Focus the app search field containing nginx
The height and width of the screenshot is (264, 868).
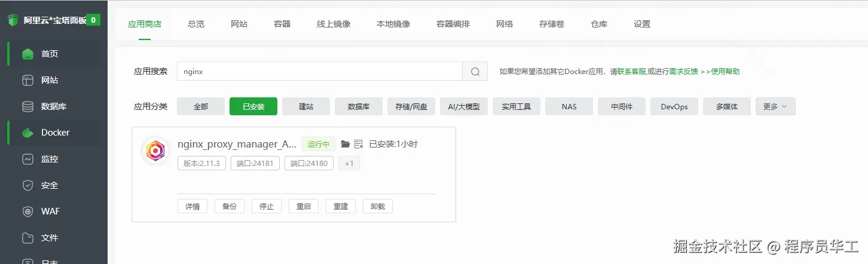point(320,71)
